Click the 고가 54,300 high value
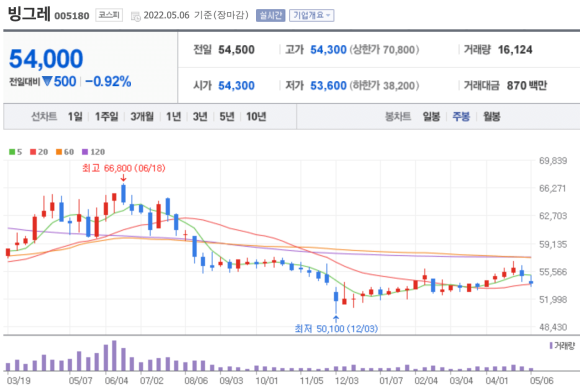Screen dimensions: 580x389 328,50
